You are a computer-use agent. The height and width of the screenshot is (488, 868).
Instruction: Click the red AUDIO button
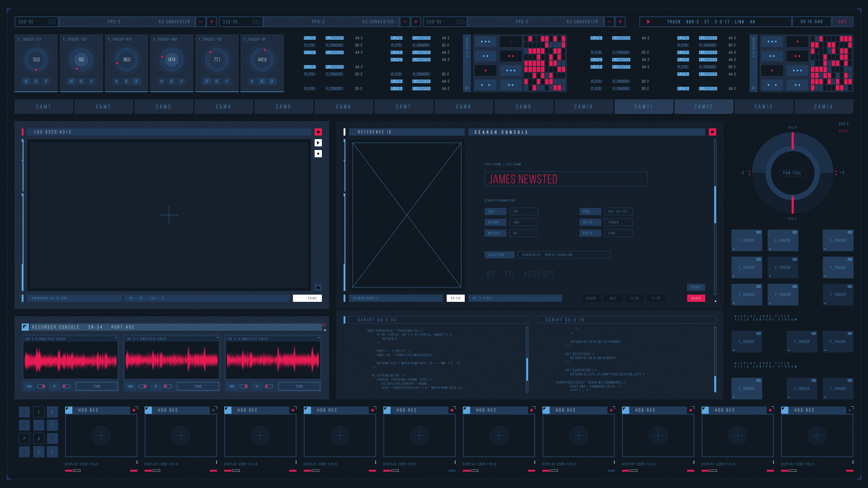click(x=696, y=298)
